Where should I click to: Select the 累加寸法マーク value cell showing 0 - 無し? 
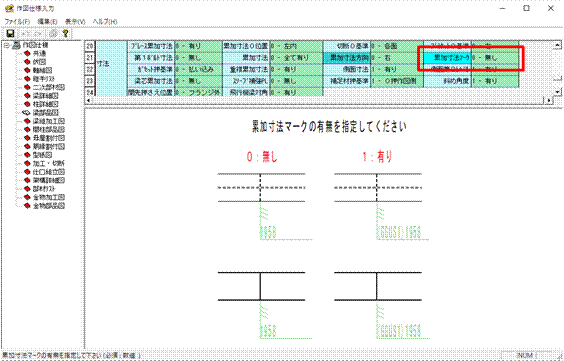(495, 58)
